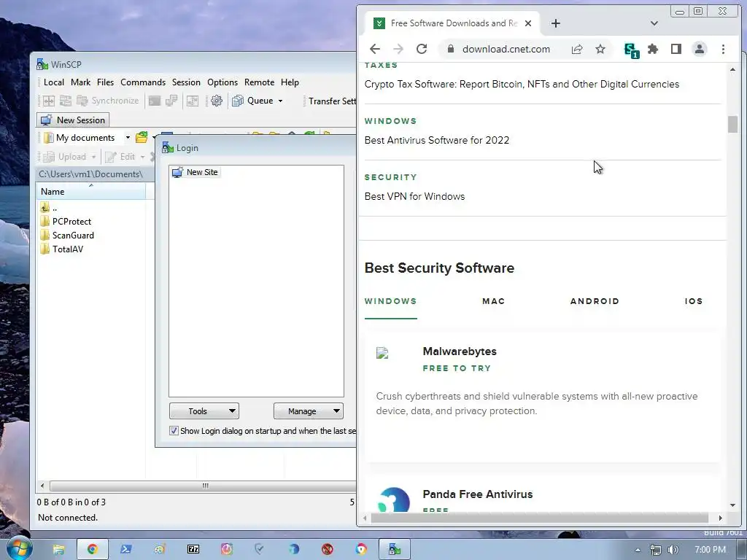Screen dimensions: 747x560
Task: Switch to the MAC tab
Action: pyautogui.click(x=493, y=301)
